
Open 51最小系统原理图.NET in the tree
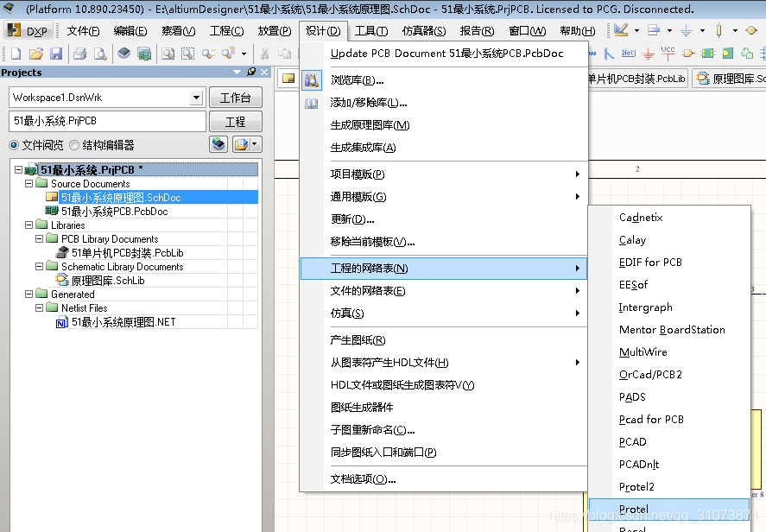(123, 322)
